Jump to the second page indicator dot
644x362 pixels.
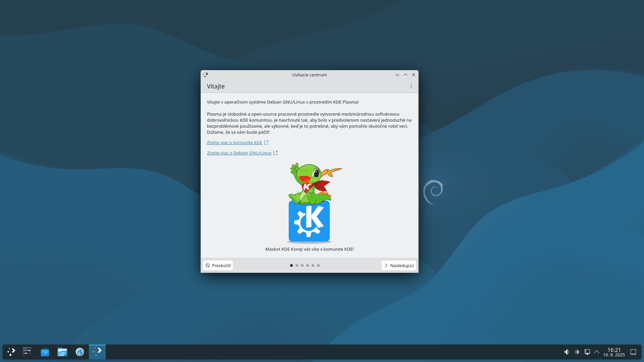coord(297,265)
